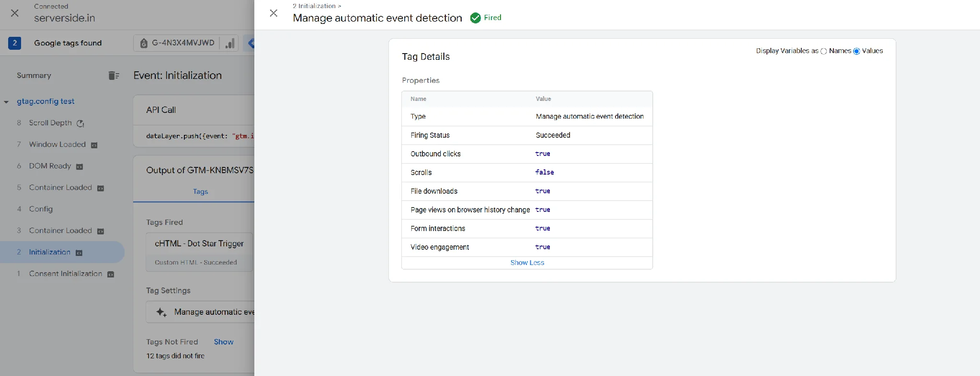Screen dimensions: 980x376
Task: Select the Consent Initialization event
Action: [x=66, y=274]
